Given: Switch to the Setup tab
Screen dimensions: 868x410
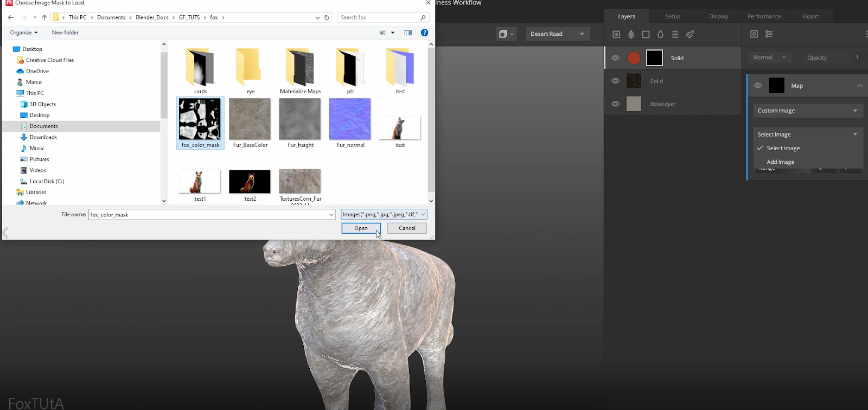Looking at the screenshot, I should click(673, 16).
